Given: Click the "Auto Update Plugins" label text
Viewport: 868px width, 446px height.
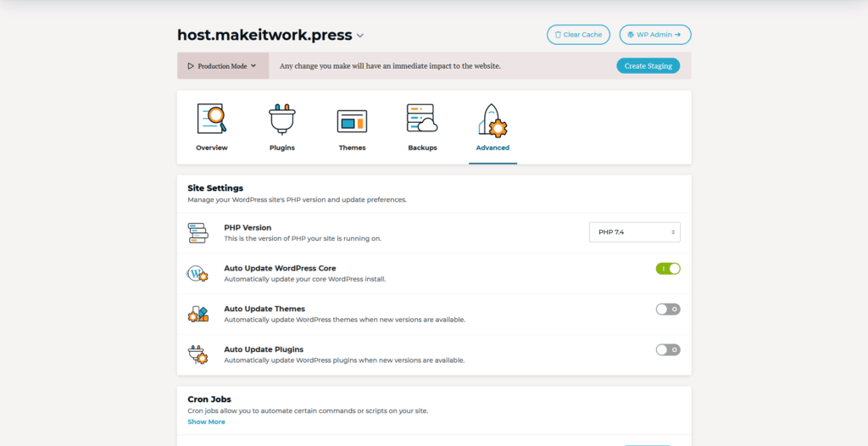Looking at the screenshot, I should pos(264,349).
